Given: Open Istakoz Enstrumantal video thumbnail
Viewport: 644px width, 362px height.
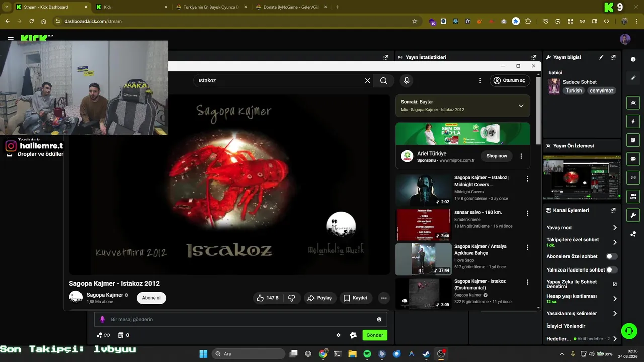Looking at the screenshot, I should coord(423,294).
